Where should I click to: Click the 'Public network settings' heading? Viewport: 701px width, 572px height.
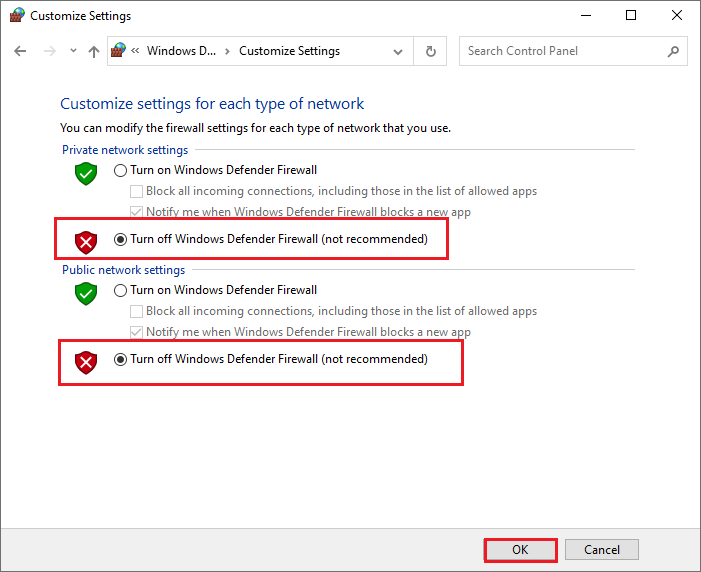(x=123, y=270)
